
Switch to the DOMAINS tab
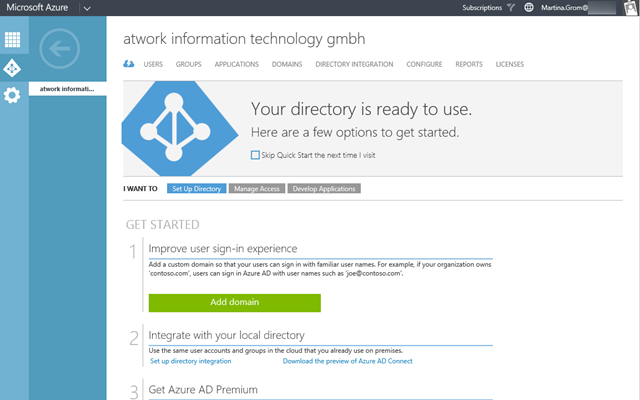point(287,64)
